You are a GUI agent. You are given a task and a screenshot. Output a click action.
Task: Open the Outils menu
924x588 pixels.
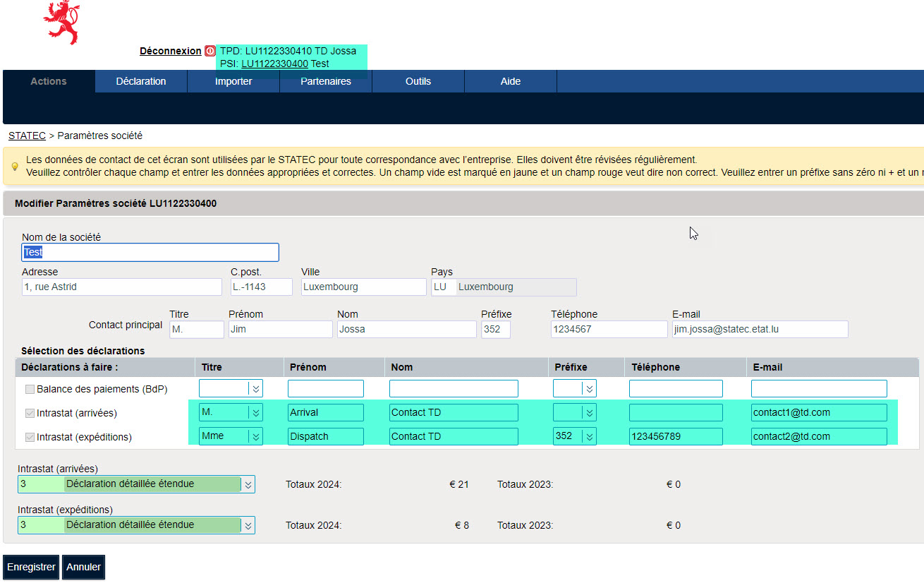point(418,81)
